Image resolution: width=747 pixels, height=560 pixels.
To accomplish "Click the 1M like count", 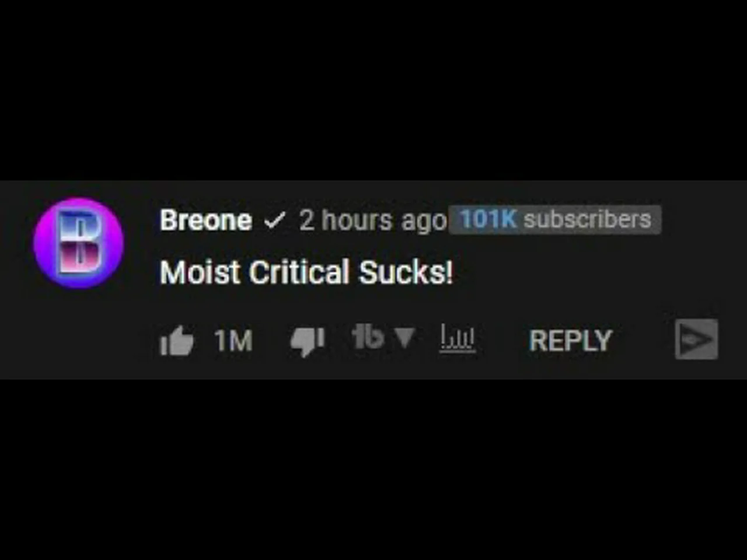I will 233,341.
